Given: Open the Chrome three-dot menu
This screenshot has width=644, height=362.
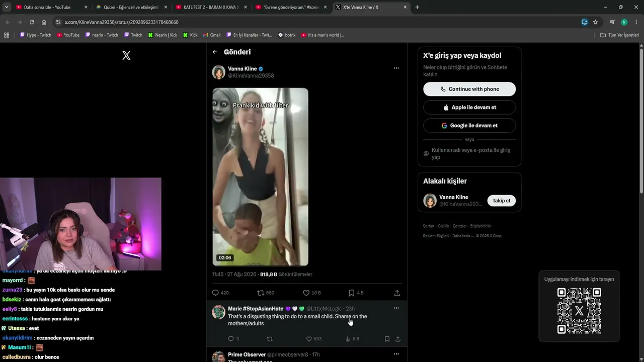Looking at the screenshot, I should (636, 22).
